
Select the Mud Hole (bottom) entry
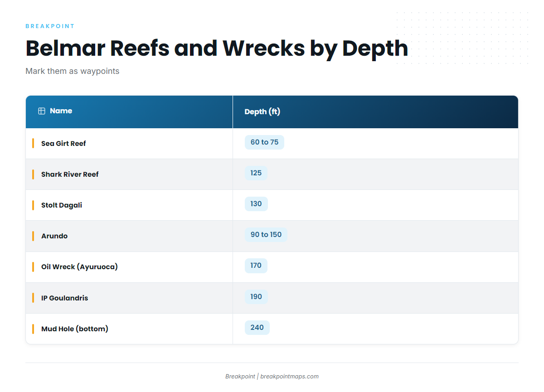(75, 329)
